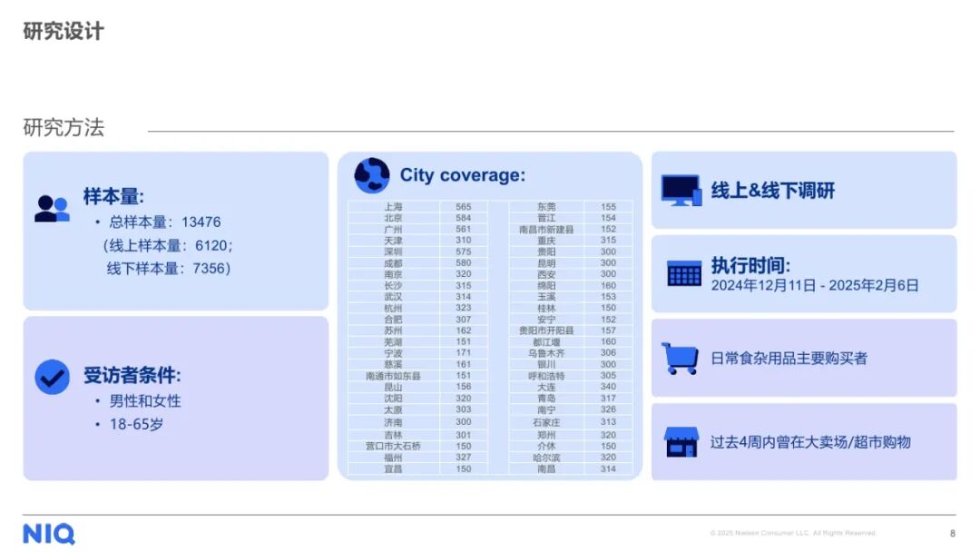The width and height of the screenshot is (980, 552).
Task: Click the 哈尔滨 city cell
Action: pyautogui.click(x=546, y=458)
